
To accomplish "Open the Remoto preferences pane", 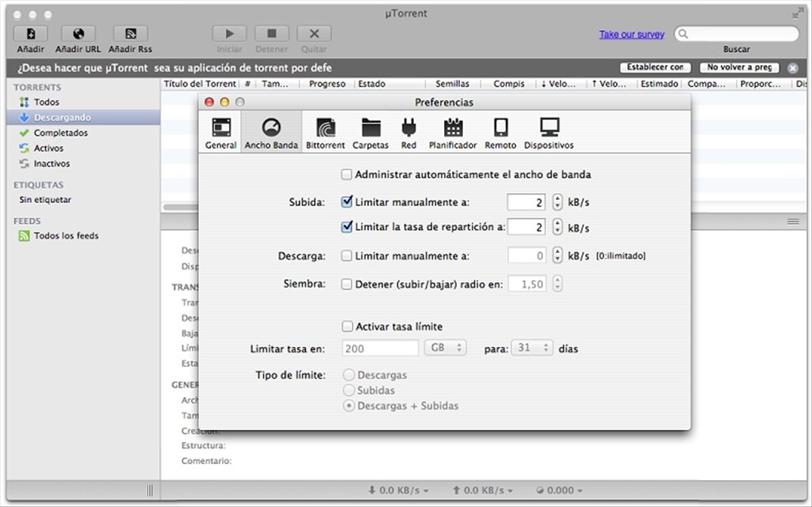I will (500, 133).
